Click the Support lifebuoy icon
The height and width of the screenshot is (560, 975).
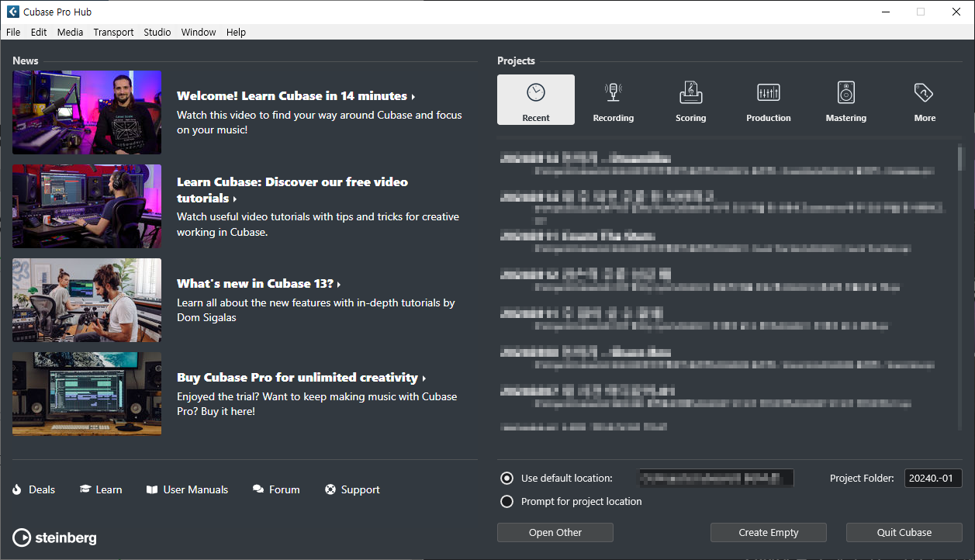330,489
